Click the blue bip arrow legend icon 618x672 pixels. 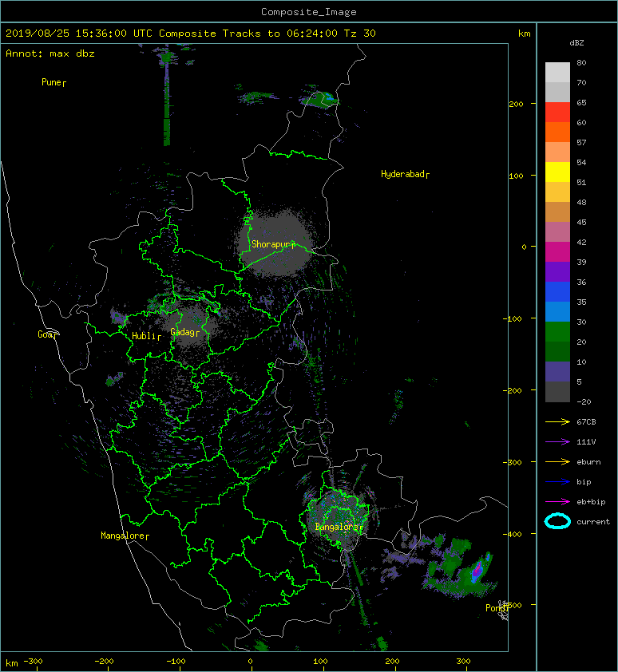point(557,482)
